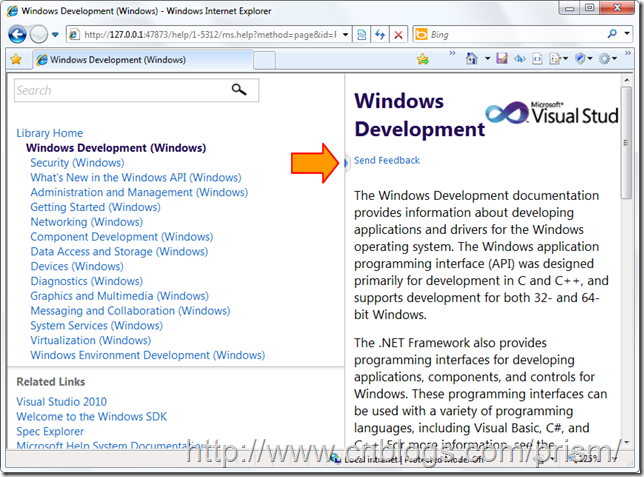Open the empty new tab button
Screen dimensions: 644x477
264,59
